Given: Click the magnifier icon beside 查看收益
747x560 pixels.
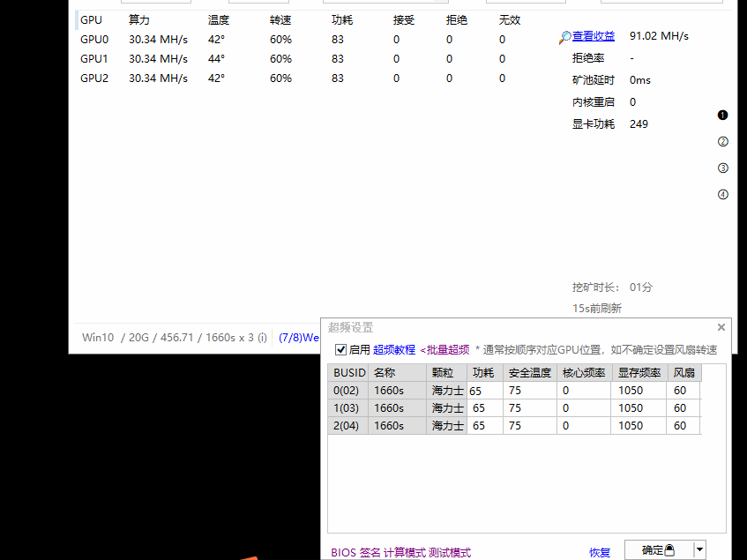Looking at the screenshot, I should tap(564, 37).
